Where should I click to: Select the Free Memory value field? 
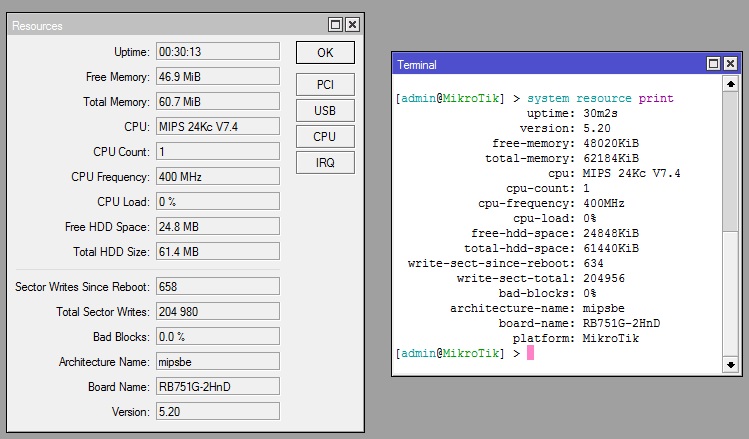tap(217, 77)
